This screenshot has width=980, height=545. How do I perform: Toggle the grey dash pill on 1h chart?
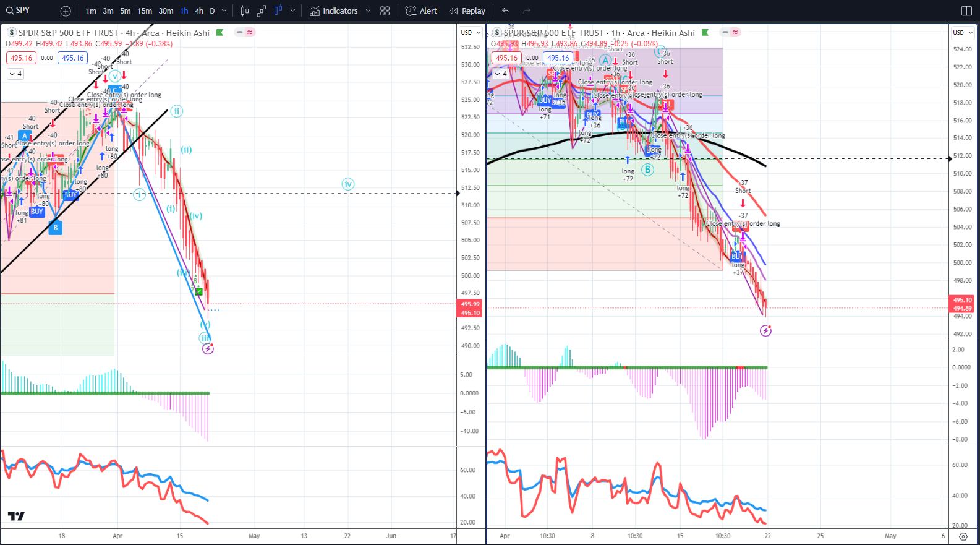(725, 32)
